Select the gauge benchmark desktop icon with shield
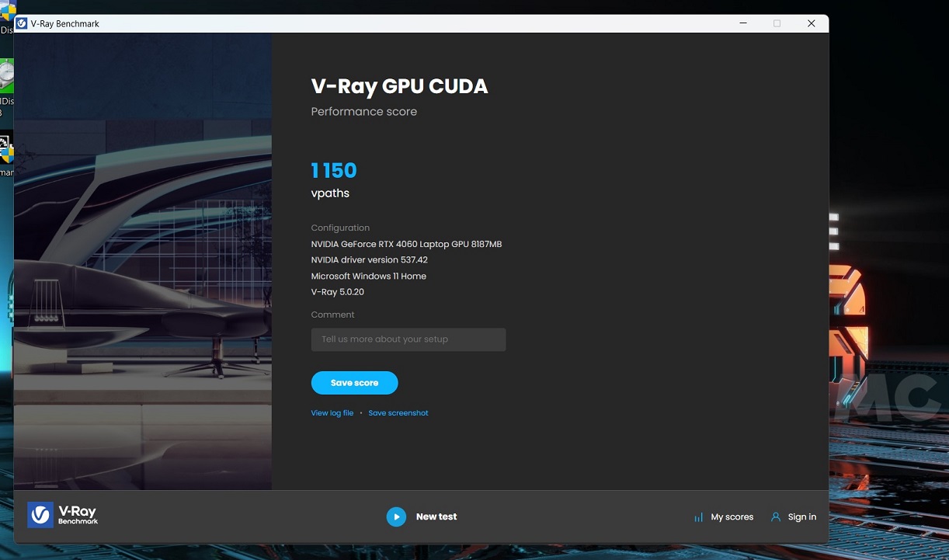This screenshot has width=949, height=560. tap(5, 147)
